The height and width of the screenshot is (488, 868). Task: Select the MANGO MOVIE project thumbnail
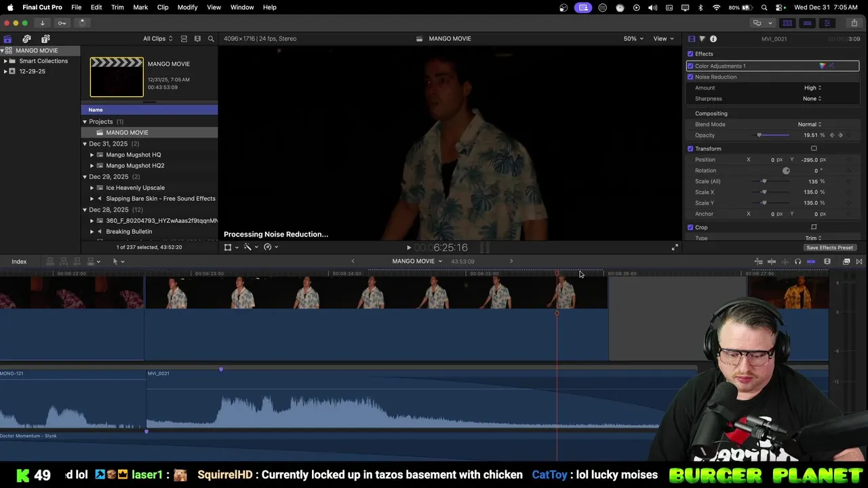pos(117,77)
